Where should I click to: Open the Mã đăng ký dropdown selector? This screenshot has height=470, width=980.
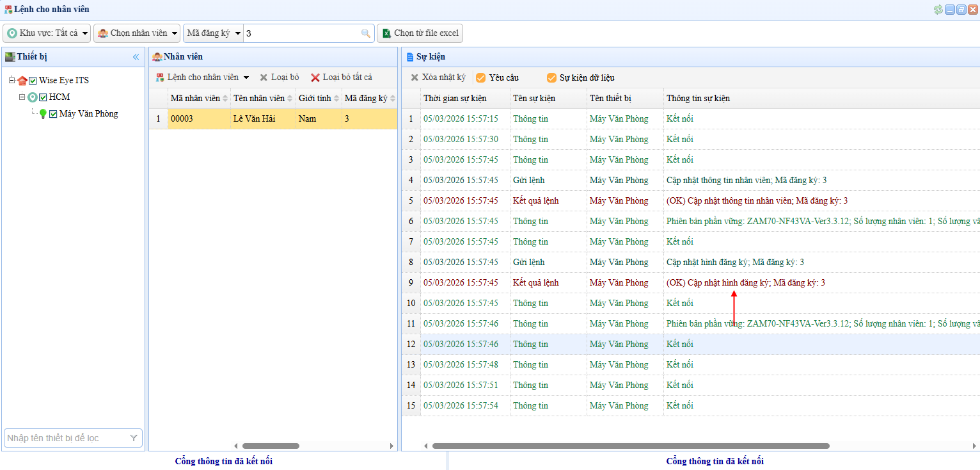213,33
